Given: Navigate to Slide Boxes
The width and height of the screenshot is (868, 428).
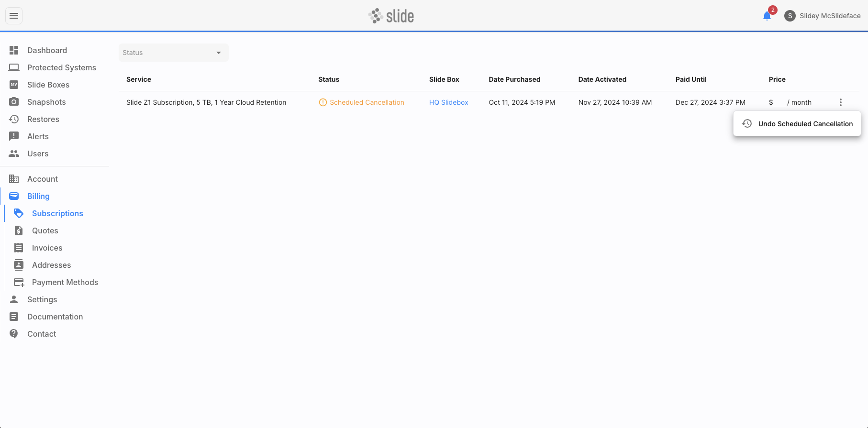Looking at the screenshot, I should tap(48, 85).
